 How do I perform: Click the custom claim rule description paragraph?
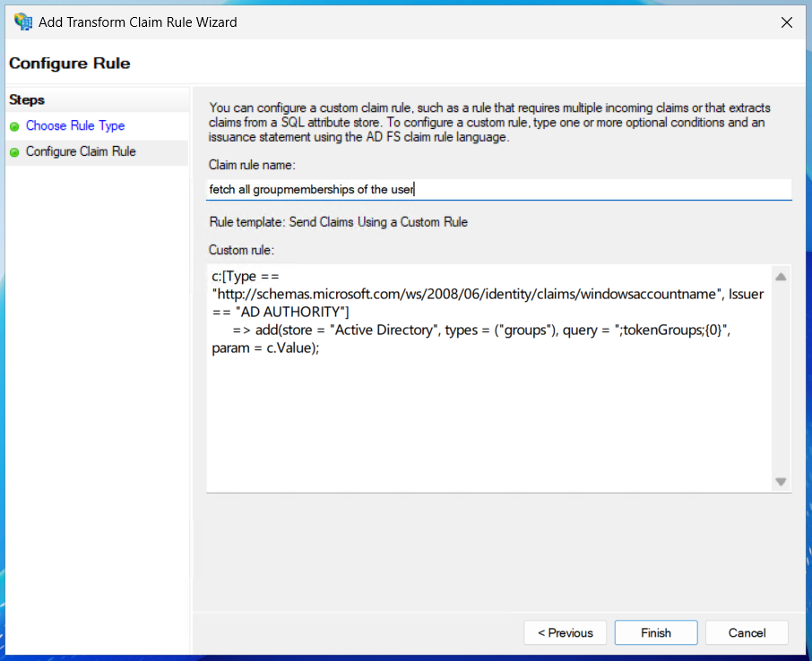click(x=489, y=122)
